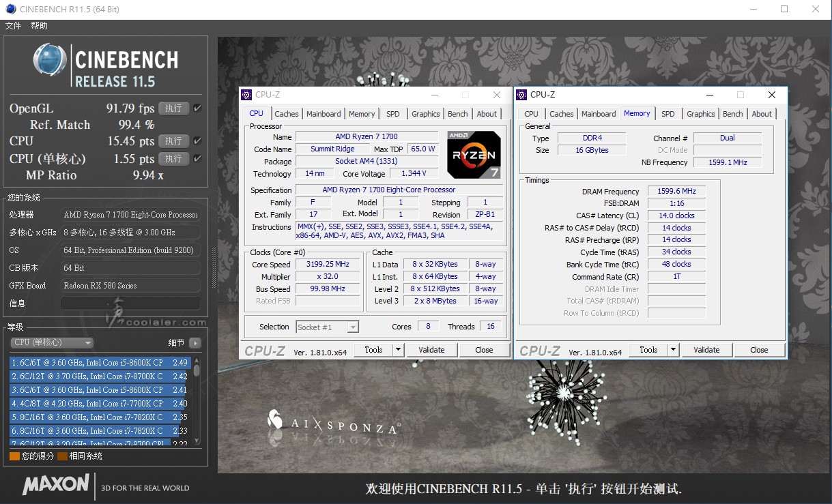832x504 pixels.
Task: Open the Bench tab in the CPU-Z processor window
Action: [x=458, y=114]
